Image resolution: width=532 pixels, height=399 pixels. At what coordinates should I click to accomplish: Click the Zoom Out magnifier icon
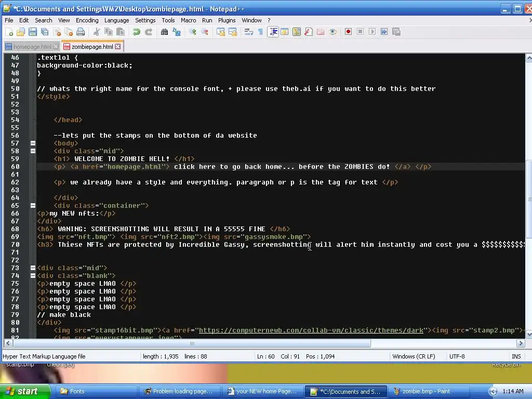tap(205, 32)
